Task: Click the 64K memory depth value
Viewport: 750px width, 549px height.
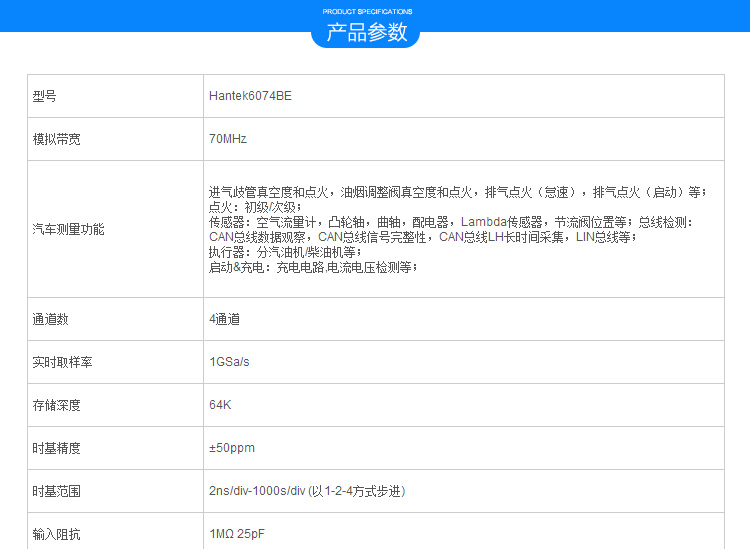Action: tap(220, 405)
